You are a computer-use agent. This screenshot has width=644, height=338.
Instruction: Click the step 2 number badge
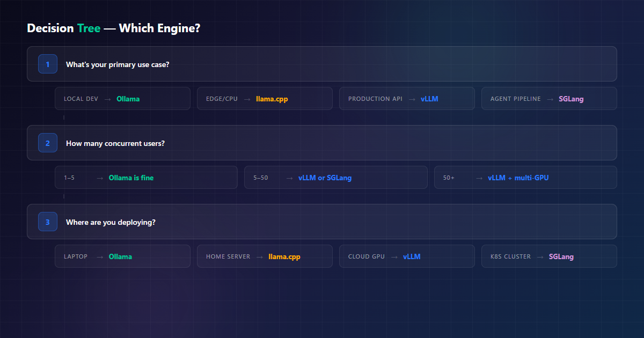(x=48, y=143)
